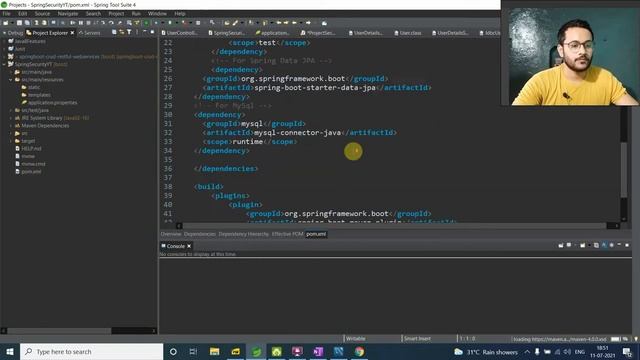The width and height of the screenshot is (640, 360).
Task: Click the editor horizontal scrollbar
Action: tap(394, 225)
